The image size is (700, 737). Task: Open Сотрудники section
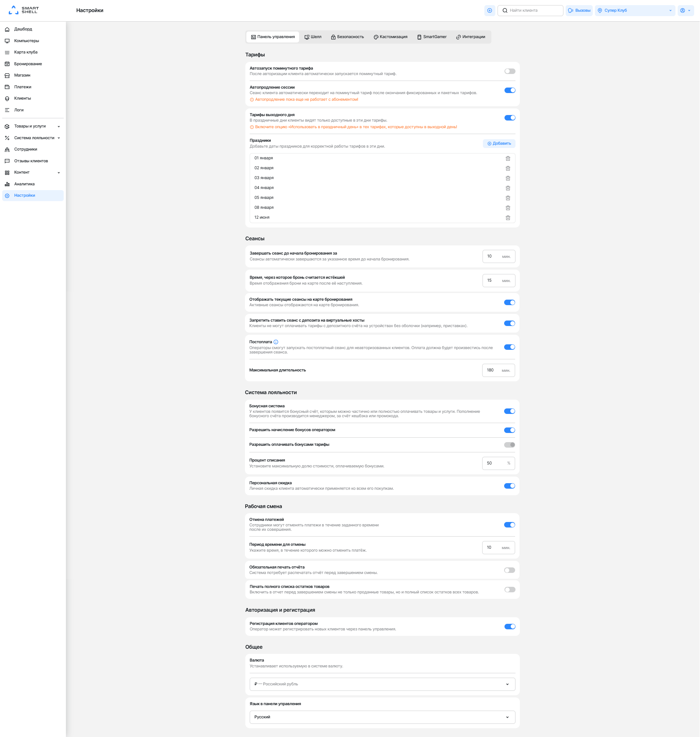[x=33, y=149]
